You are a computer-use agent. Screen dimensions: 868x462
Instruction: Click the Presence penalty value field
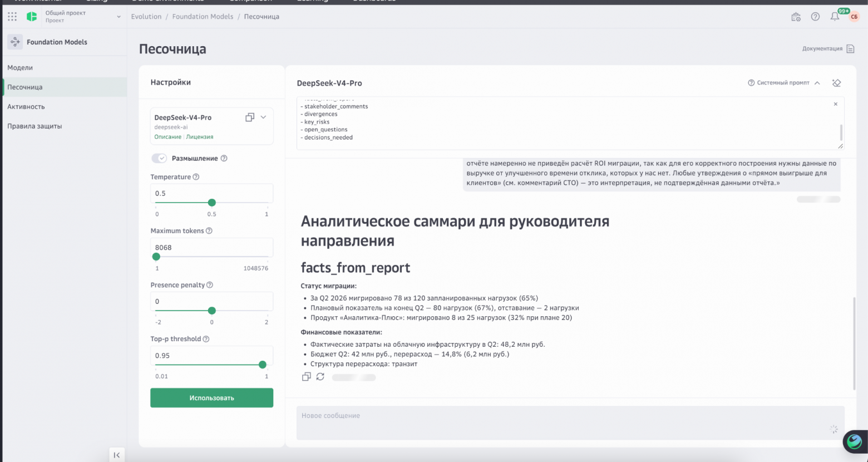(211, 301)
